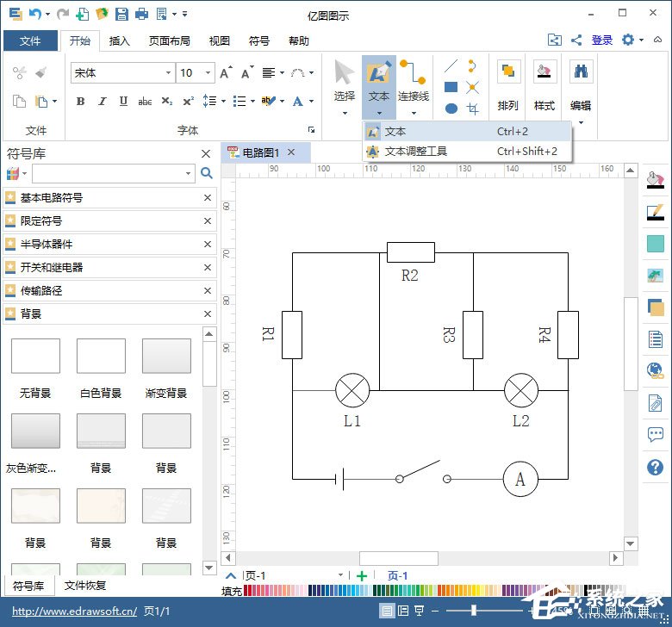Click the blue help question mark icon
Image resolution: width=672 pixels, height=627 pixels.
point(655,468)
